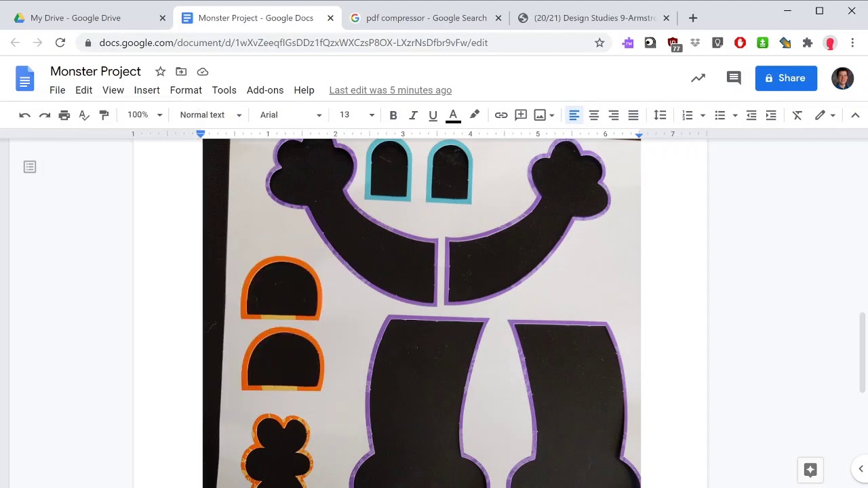Open the text color picker

point(454,115)
